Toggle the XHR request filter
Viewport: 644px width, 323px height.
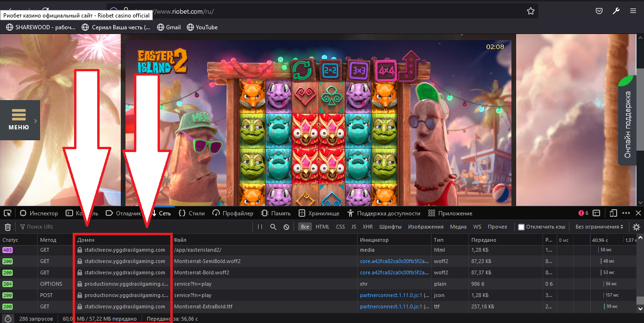368,227
